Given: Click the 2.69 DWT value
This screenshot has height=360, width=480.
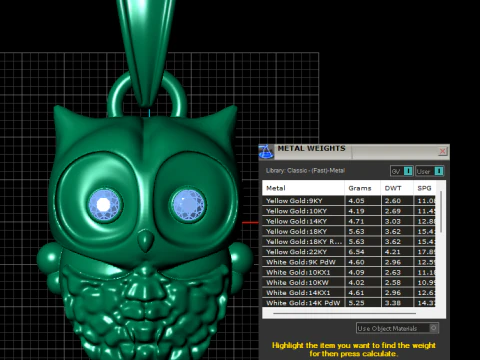Looking at the screenshot, I should [393, 211].
